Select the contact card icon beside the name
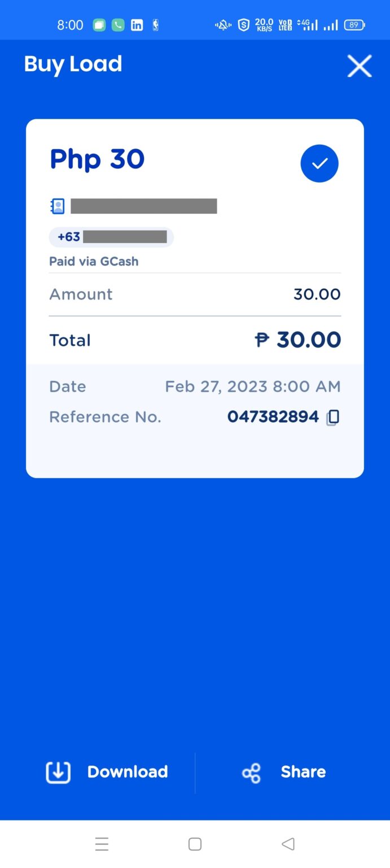 [x=57, y=206]
